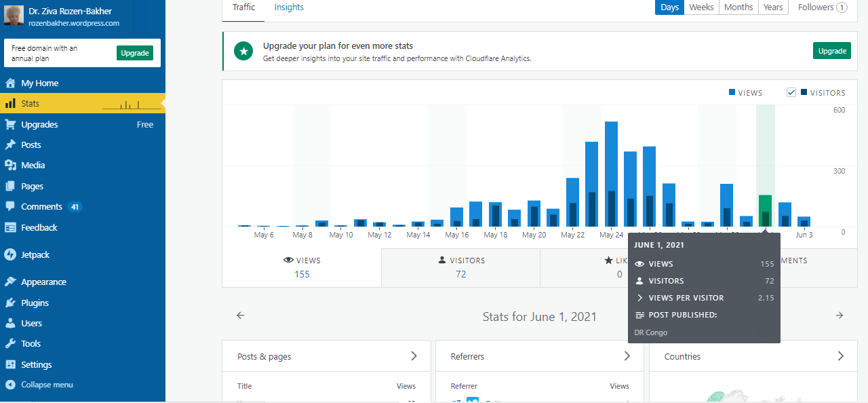The width and height of the screenshot is (868, 403).
Task: Open the Upgrades menu item labeled Free
Action: [83, 124]
